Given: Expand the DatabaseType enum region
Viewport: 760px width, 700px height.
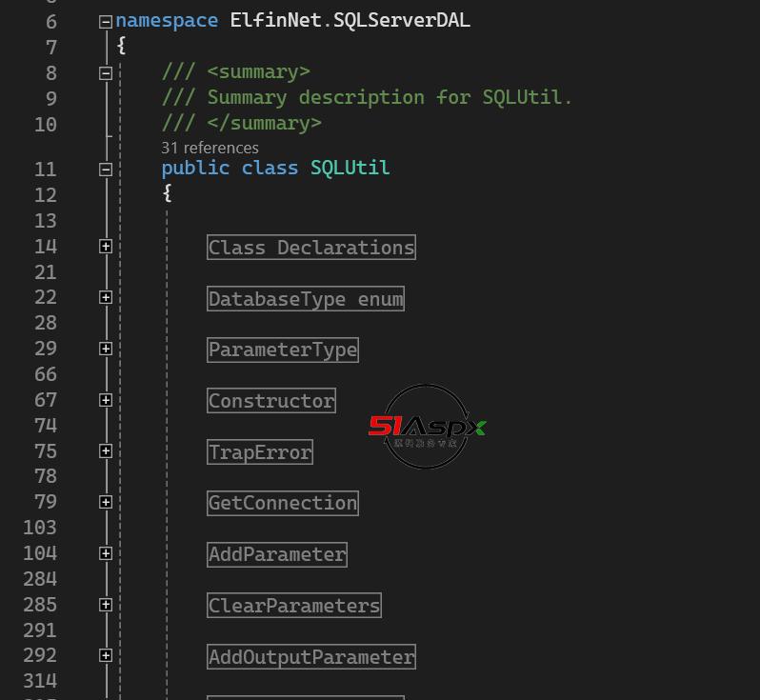Looking at the screenshot, I should (106, 297).
